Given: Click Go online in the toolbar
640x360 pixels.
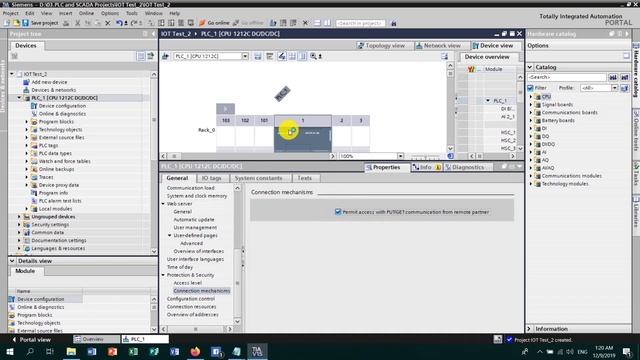Looking at the screenshot, I should pos(214,23).
